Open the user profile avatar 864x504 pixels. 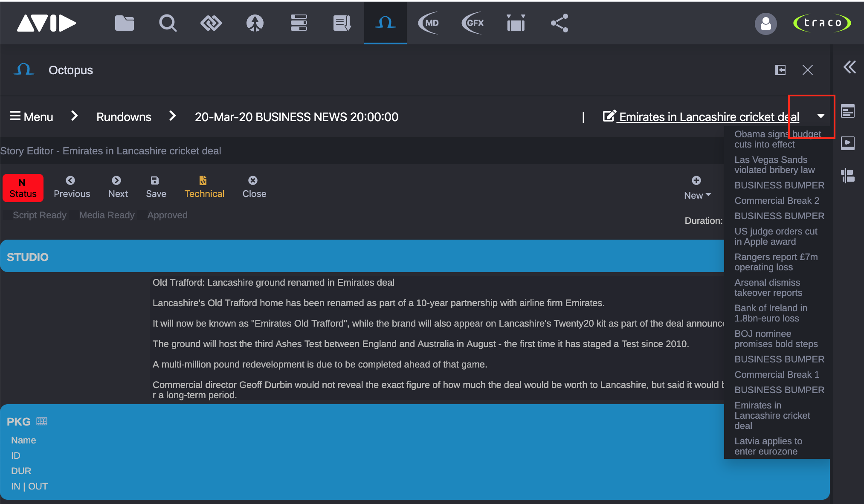coord(765,24)
